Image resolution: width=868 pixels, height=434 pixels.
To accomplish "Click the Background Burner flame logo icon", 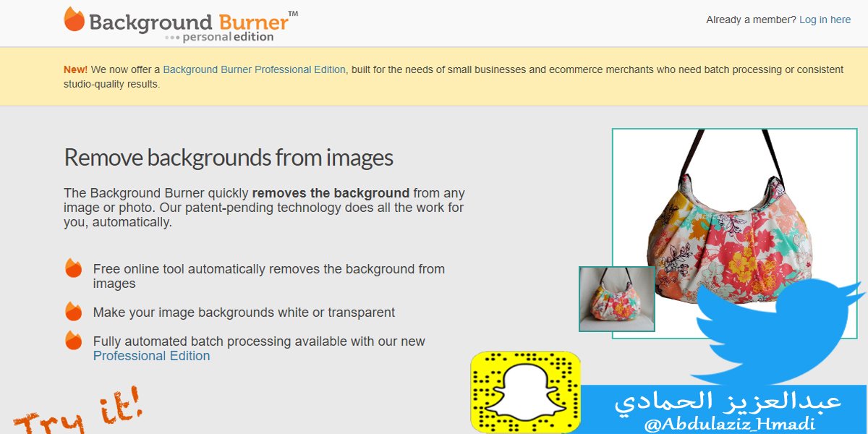I will pyautogui.click(x=75, y=20).
